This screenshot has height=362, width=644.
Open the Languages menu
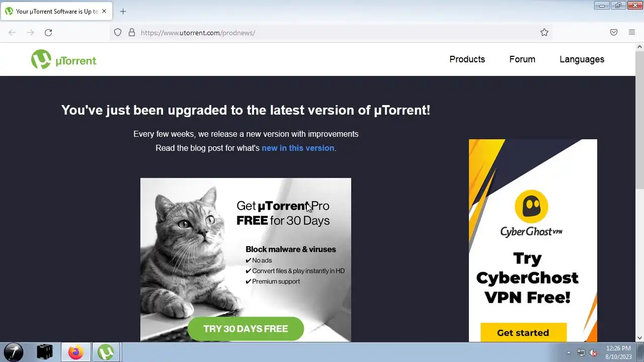click(x=582, y=59)
